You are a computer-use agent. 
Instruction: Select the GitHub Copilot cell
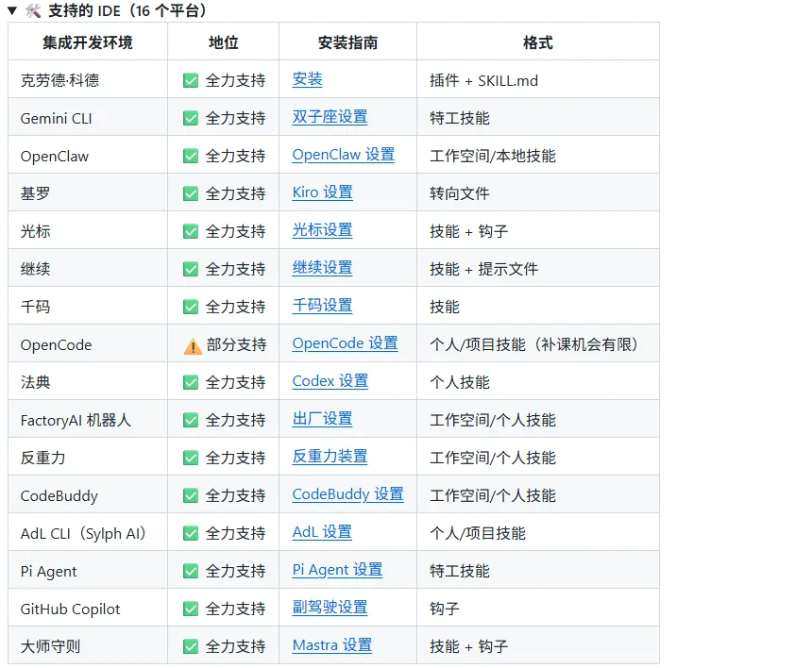[88, 609]
